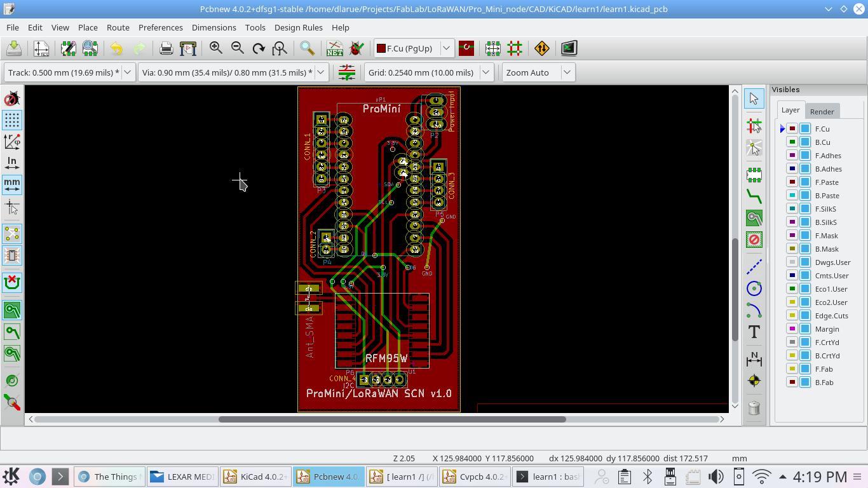Image resolution: width=868 pixels, height=488 pixels.
Task: Open page settings icon
Action: (x=41, y=48)
